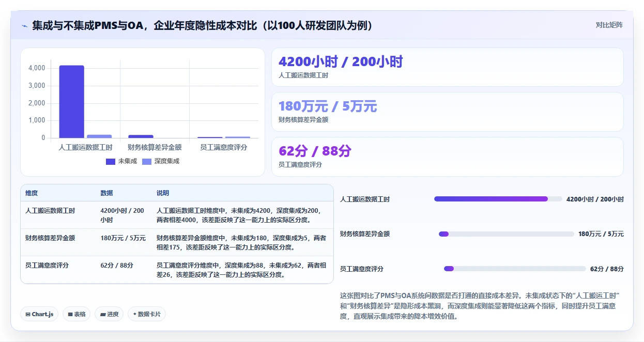Click the 进度 tag chip

click(109, 314)
